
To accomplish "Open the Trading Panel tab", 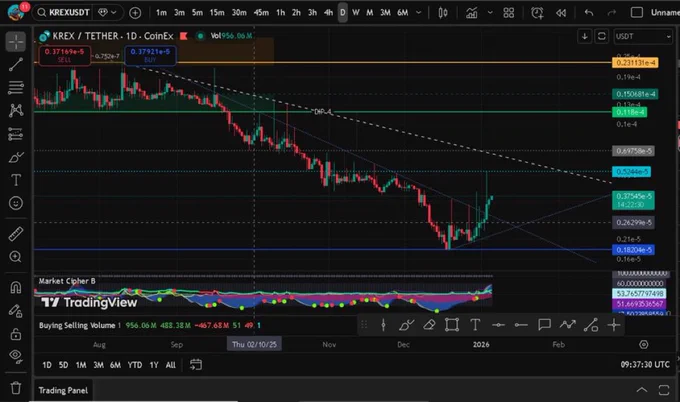I will pyautogui.click(x=63, y=390).
